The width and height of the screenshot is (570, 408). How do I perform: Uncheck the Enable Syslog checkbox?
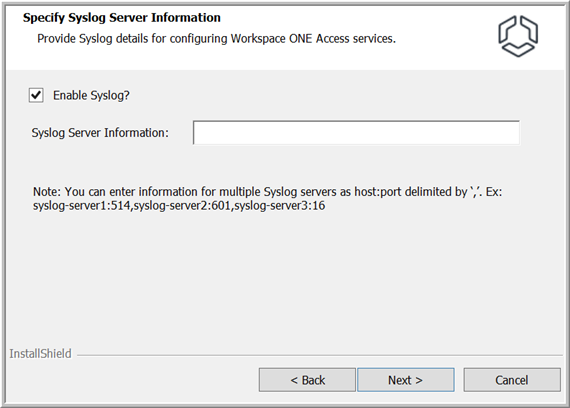click(36, 95)
